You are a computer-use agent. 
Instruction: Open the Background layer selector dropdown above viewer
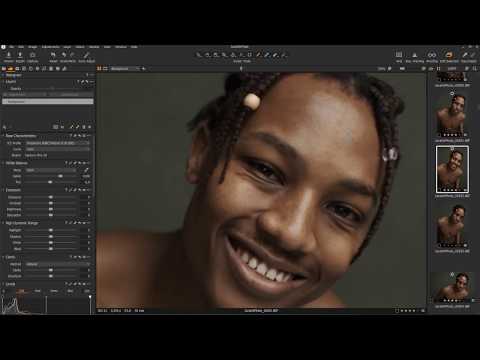(x=125, y=69)
